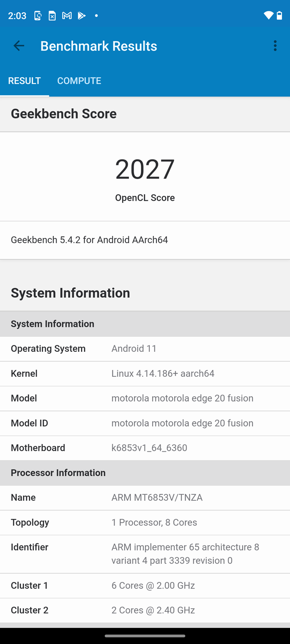Tap the bottom navigation gesture handle

point(145,636)
